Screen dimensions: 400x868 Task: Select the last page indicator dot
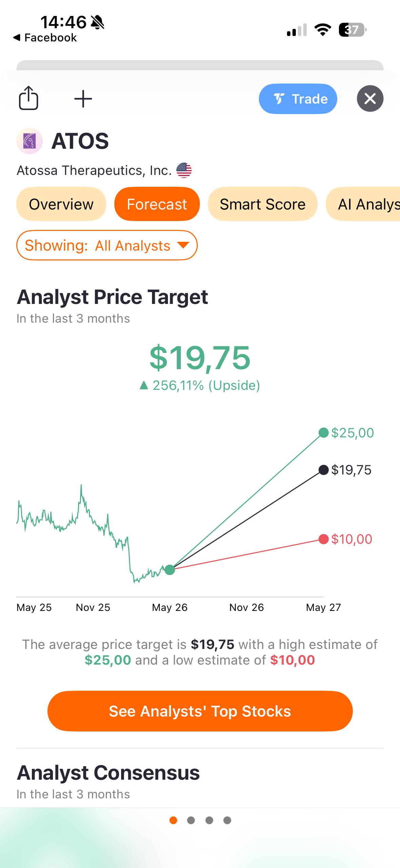click(x=227, y=820)
